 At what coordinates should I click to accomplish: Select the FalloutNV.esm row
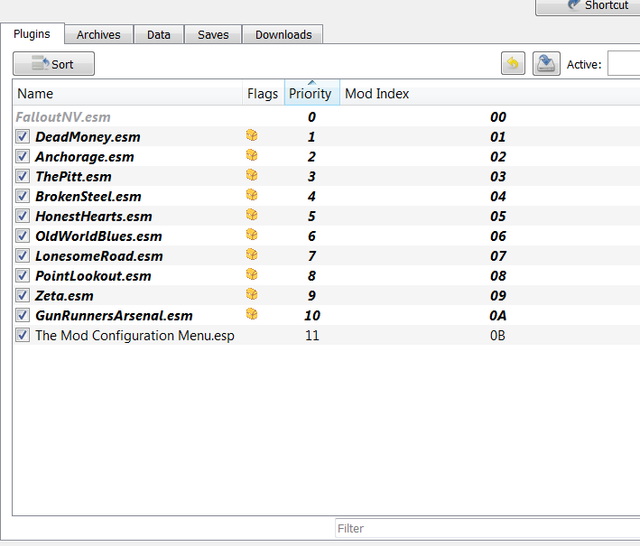[327, 117]
